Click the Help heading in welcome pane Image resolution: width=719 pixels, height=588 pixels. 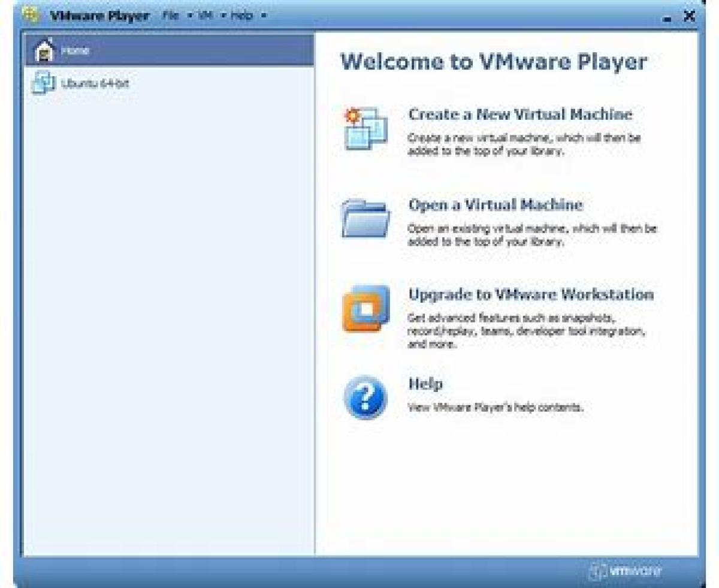(425, 384)
